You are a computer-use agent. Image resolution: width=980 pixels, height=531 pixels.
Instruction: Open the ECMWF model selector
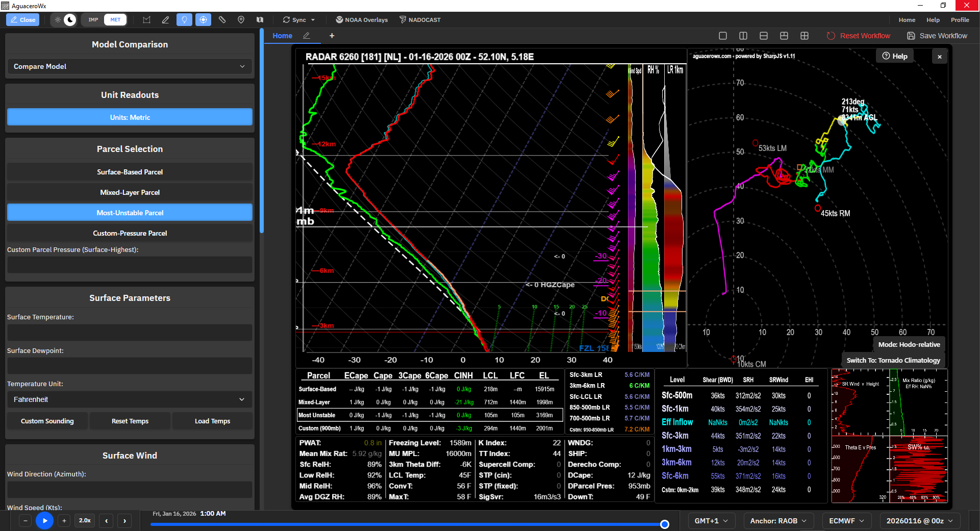pyautogui.click(x=846, y=521)
